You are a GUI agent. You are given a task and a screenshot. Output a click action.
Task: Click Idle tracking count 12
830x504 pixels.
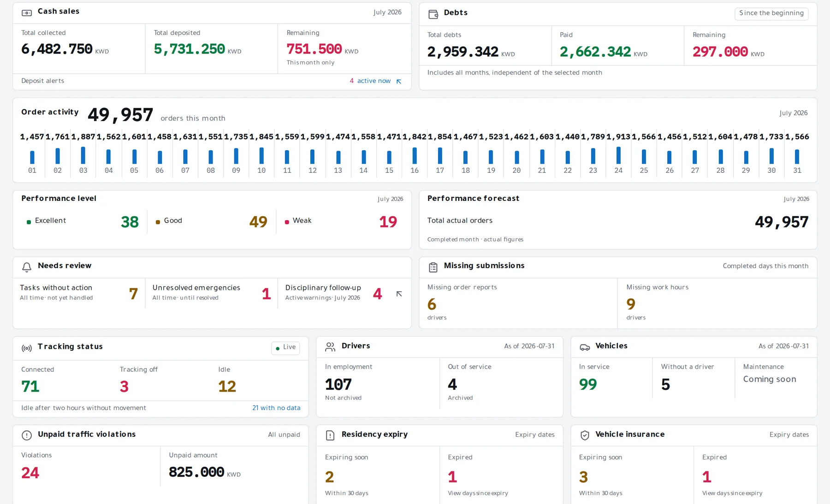(x=227, y=387)
